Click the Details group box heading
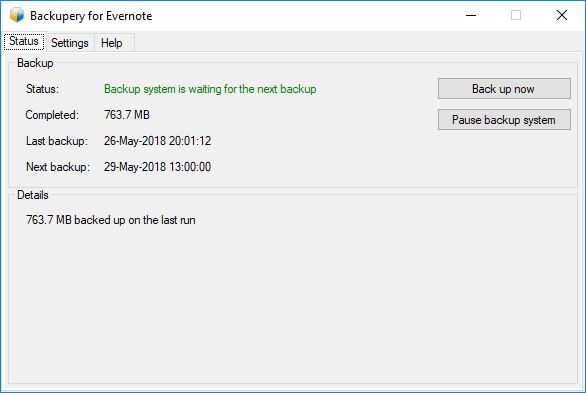The height and width of the screenshot is (393, 586). coord(33,195)
